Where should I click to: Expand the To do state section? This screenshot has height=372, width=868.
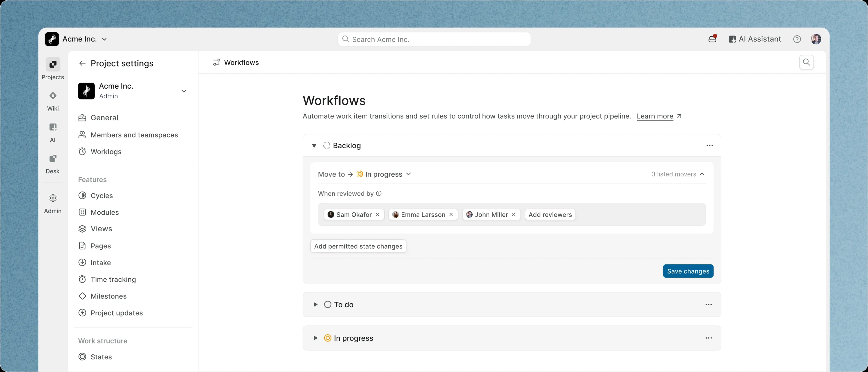click(315, 304)
